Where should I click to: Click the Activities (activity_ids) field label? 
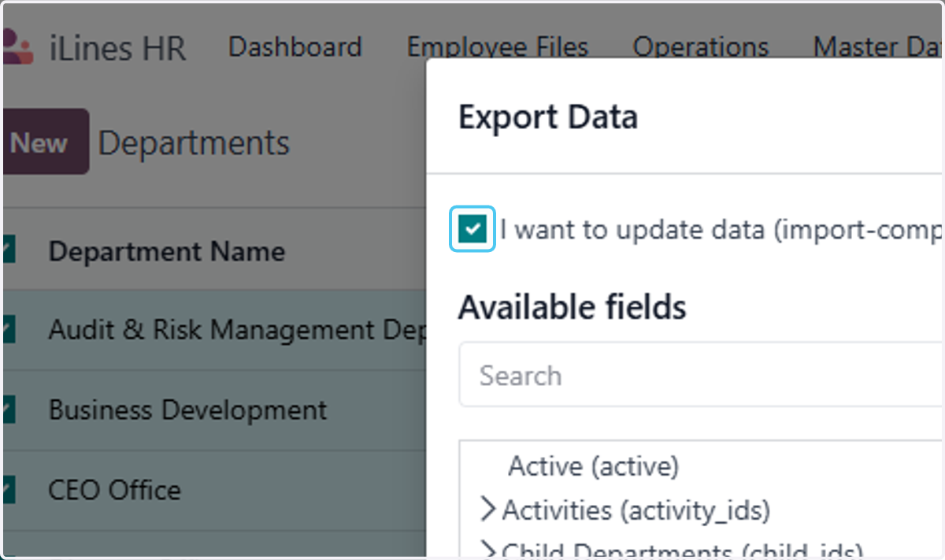tap(636, 510)
